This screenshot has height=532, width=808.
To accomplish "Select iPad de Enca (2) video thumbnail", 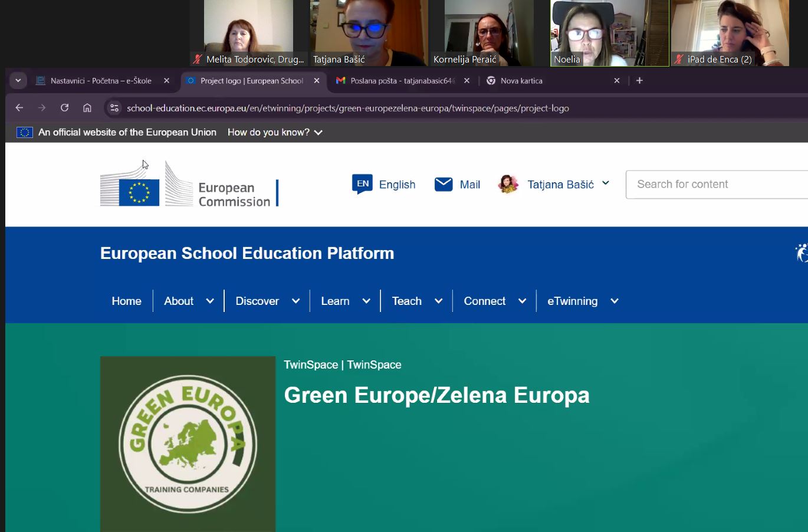I will coord(730,33).
